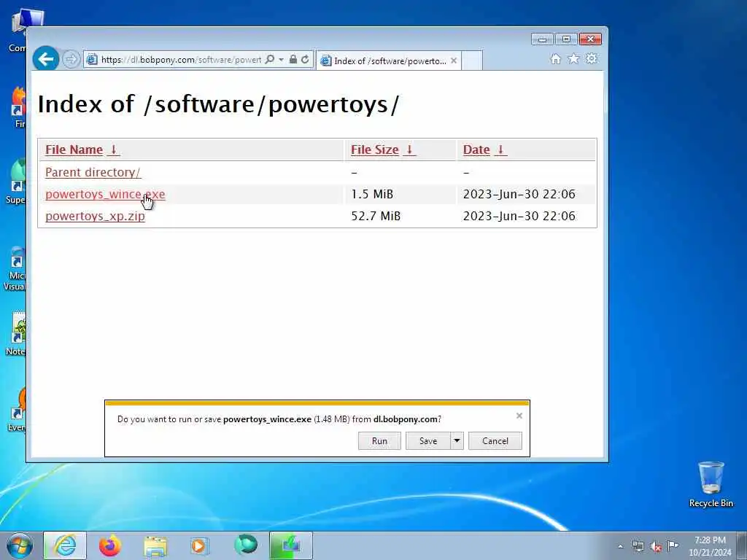Click the green download app taskbar icon

(x=291, y=545)
